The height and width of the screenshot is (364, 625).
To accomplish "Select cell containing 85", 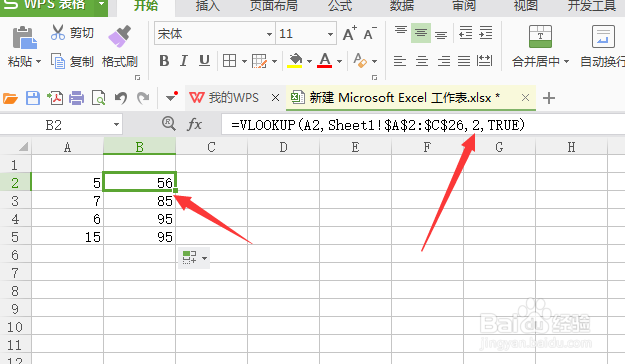I will point(140,201).
